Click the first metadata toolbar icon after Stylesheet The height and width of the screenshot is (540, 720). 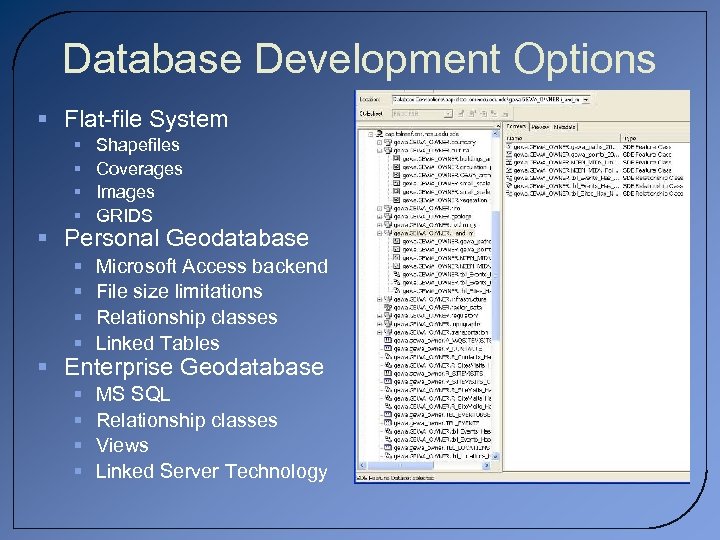(x=461, y=113)
